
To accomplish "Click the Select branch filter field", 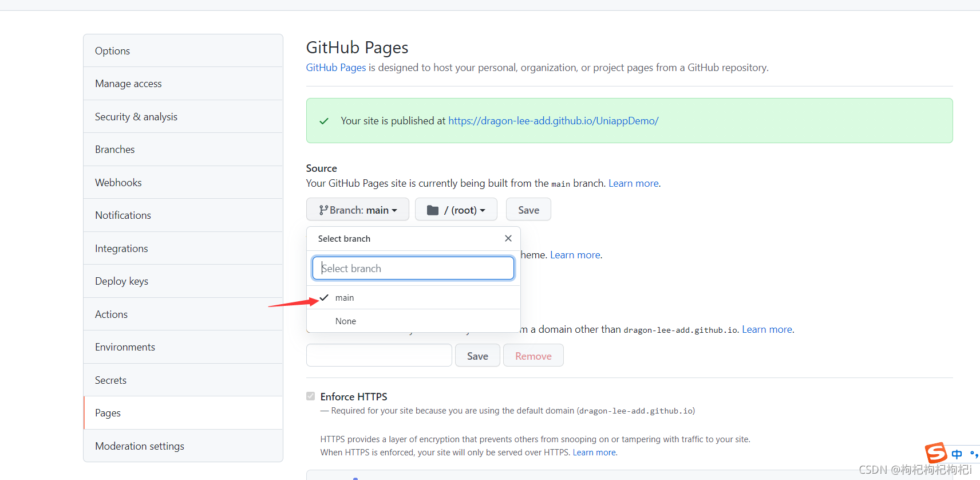I will pyautogui.click(x=413, y=268).
